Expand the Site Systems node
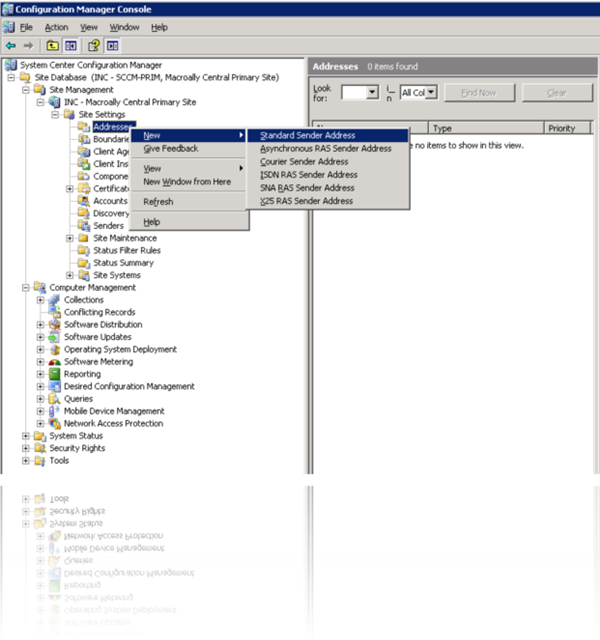This screenshot has width=600, height=640. (70, 275)
